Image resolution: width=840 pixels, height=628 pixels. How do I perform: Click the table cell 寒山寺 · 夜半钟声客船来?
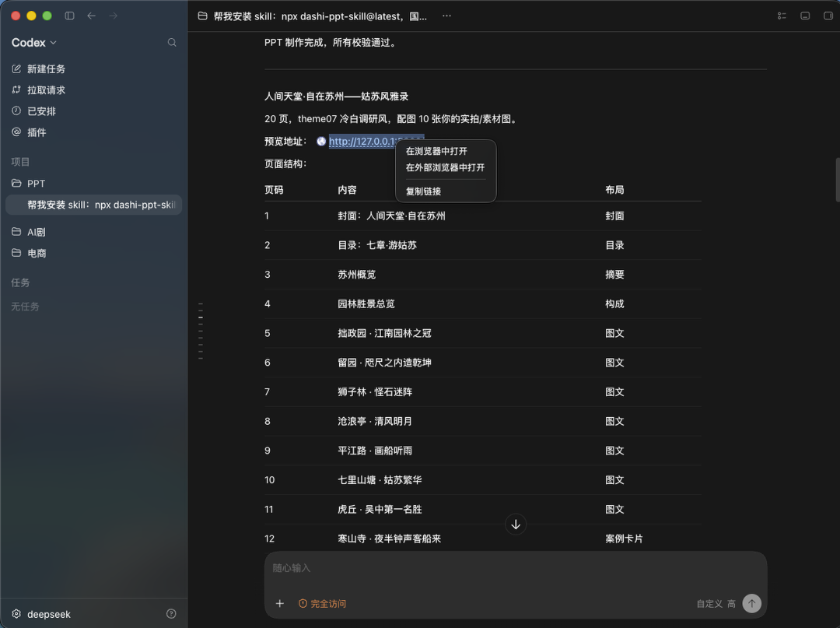tap(390, 539)
